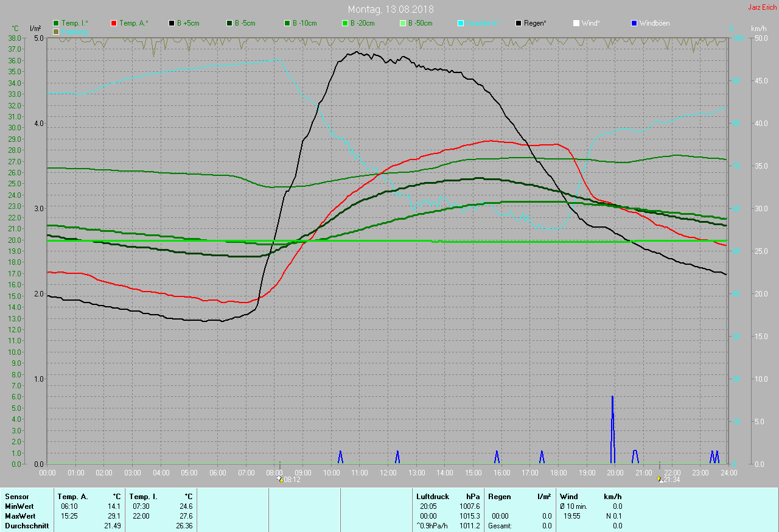Click the blue Windböen legend swatch
779x532 pixels.
[x=634, y=23]
